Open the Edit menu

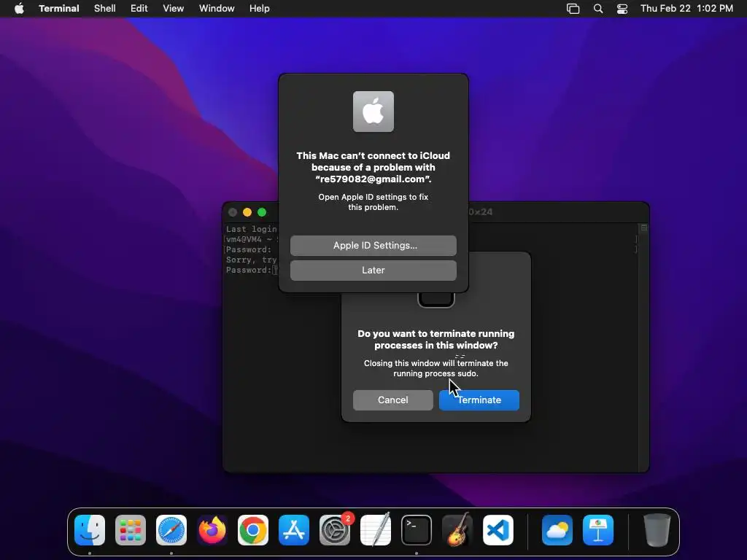coord(139,9)
